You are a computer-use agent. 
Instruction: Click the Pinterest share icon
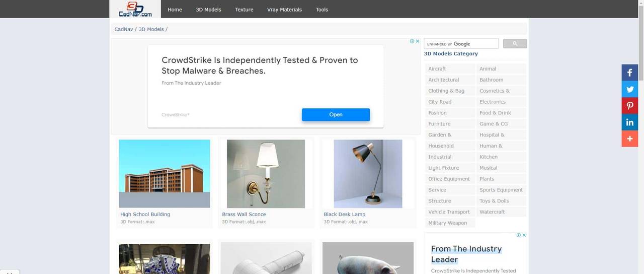(x=629, y=106)
